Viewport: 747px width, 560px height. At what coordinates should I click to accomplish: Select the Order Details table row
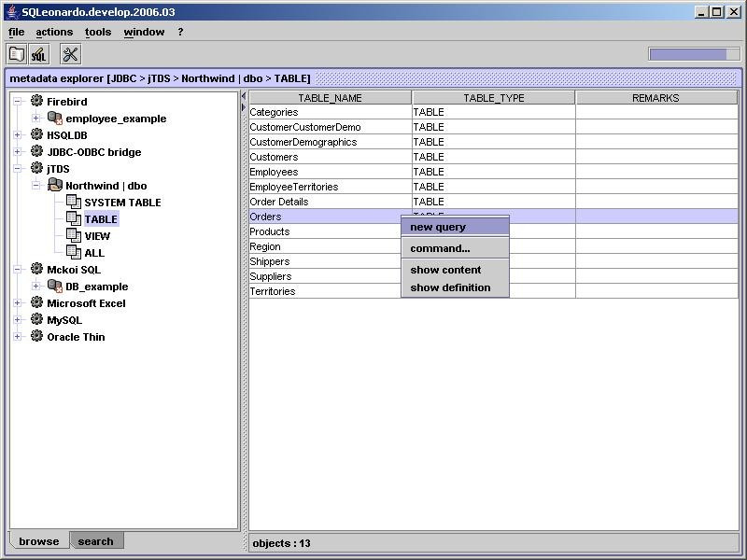[x=494, y=202]
